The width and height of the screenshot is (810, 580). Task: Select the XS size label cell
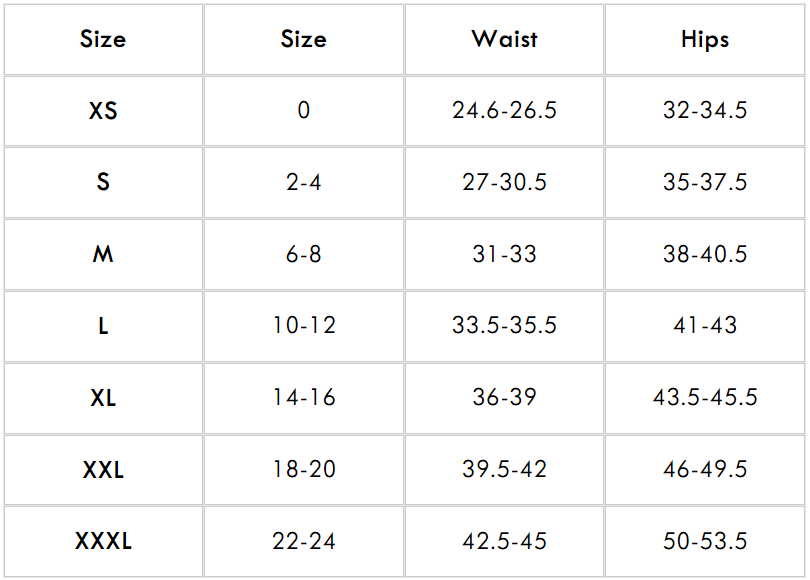103,111
